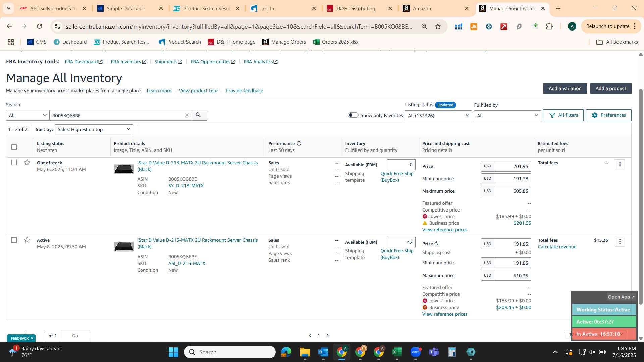Open Zoom from the taskbar
644x362 pixels.
point(415,352)
